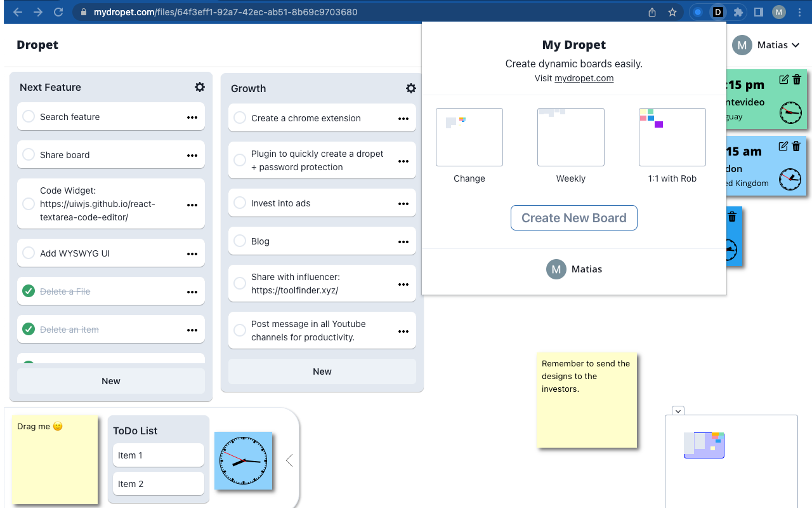Screen dimensions: 812x508
Task: Collapse the minimap with down chevron
Action: click(678, 411)
